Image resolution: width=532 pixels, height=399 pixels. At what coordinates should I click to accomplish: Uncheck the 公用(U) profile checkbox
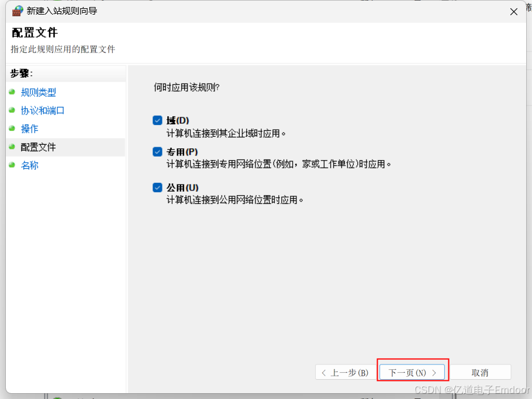point(157,187)
